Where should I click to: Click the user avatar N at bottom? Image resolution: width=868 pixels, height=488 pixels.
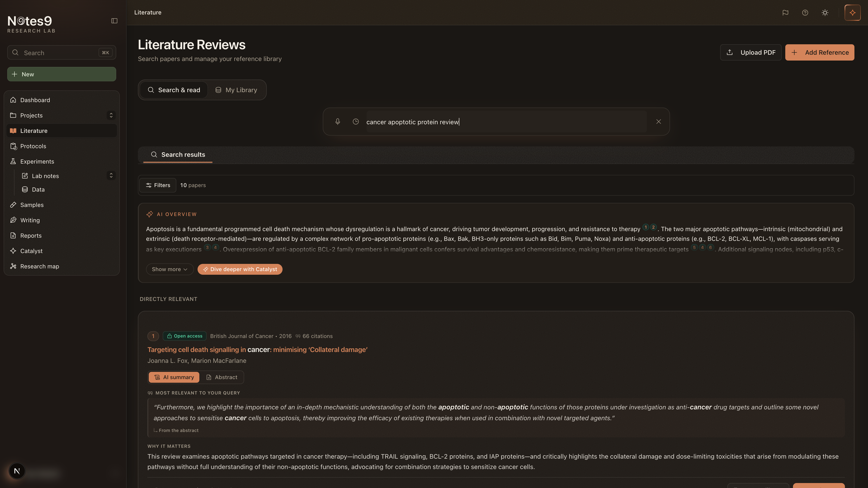[x=17, y=471]
